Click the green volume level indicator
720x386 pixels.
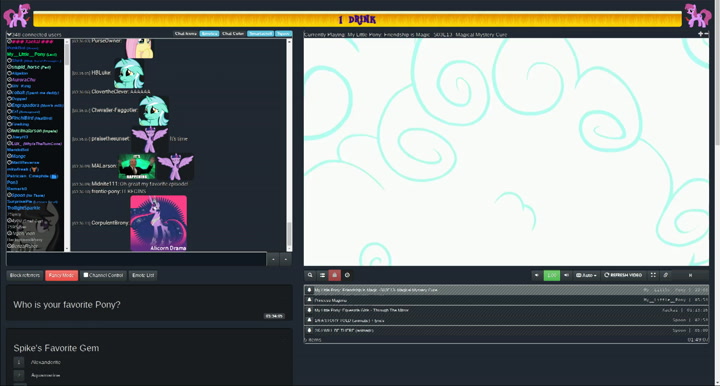point(551,275)
